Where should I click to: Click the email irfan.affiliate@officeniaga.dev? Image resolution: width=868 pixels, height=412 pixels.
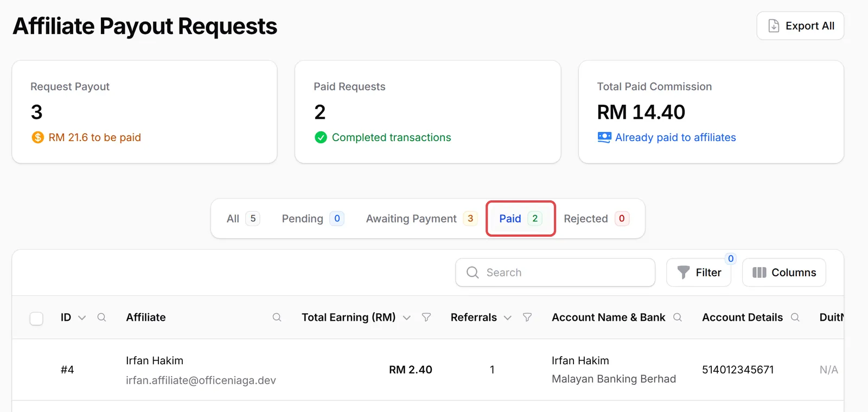201,381
